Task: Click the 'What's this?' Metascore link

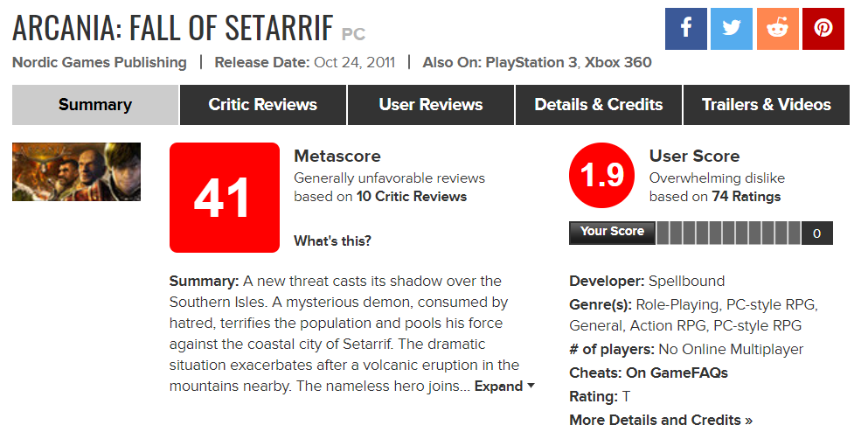Action: tap(332, 241)
